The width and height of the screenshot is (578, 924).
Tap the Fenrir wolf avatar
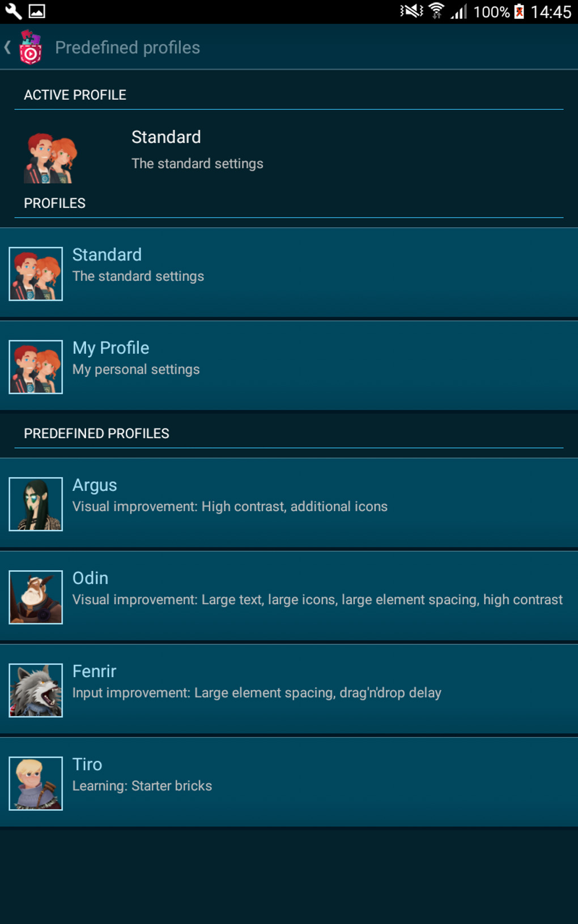[36, 690]
